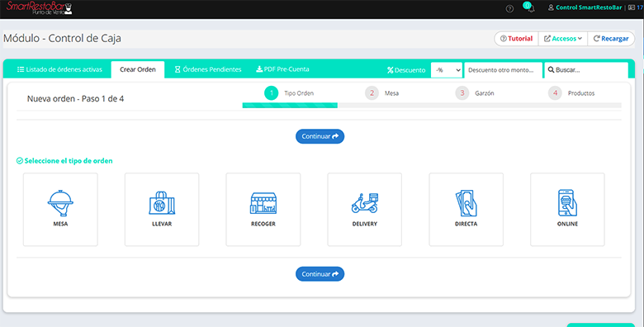Open the discount percentage dropdown
This screenshot has height=327, width=644.
point(447,70)
